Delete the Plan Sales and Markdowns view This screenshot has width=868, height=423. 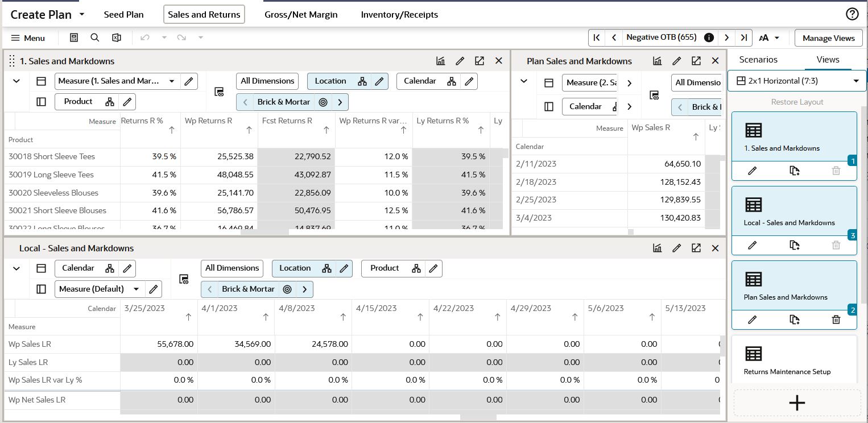836,320
